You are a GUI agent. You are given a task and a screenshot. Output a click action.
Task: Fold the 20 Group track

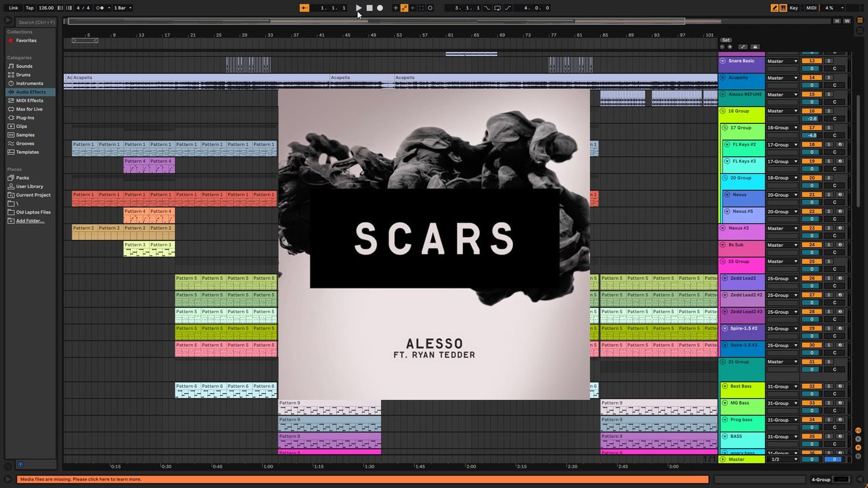725,178
